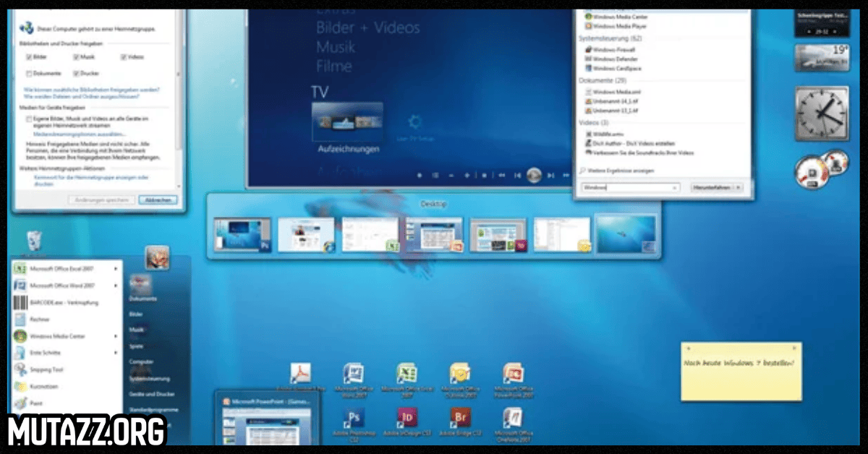Image resolution: width=868 pixels, height=454 pixels.
Task: Click the yellow sticky note
Action: (741, 371)
